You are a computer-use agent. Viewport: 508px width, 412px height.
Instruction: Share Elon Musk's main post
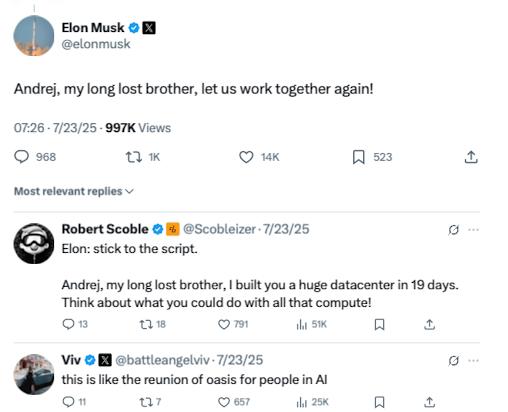[471, 157]
